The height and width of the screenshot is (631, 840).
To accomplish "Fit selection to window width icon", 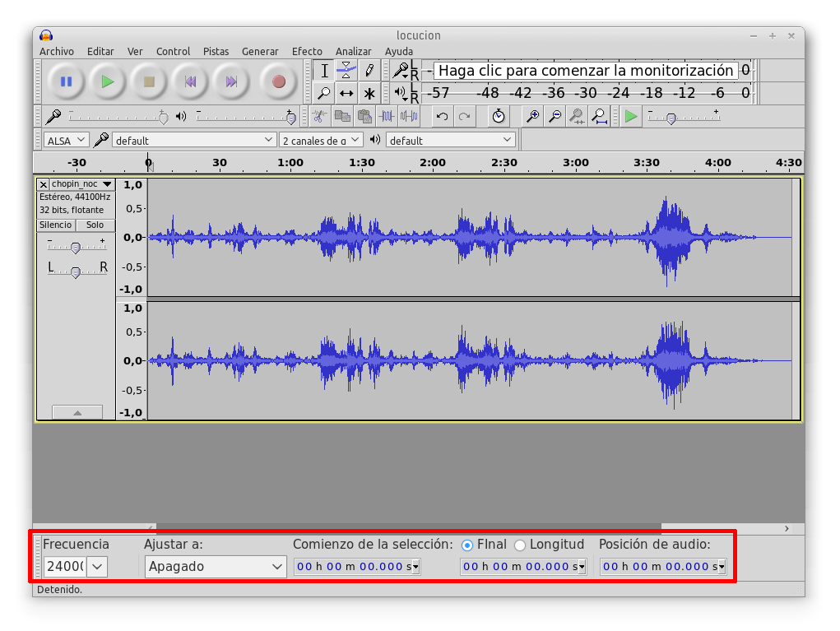I will [577, 116].
